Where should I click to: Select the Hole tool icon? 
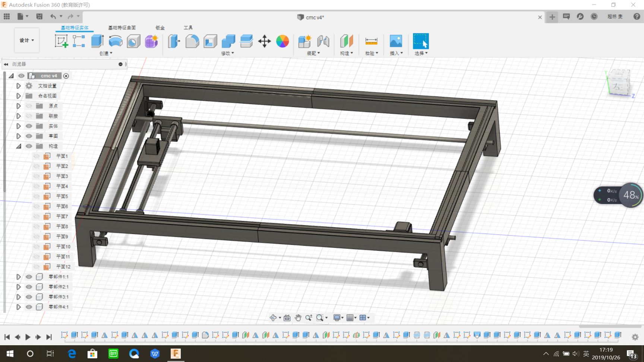coord(133,41)
